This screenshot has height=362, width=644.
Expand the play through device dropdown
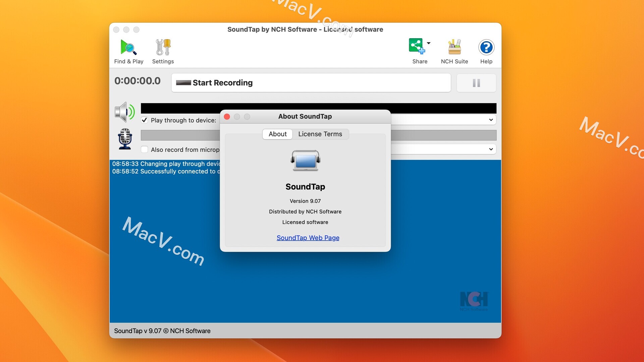coord(491,120)
